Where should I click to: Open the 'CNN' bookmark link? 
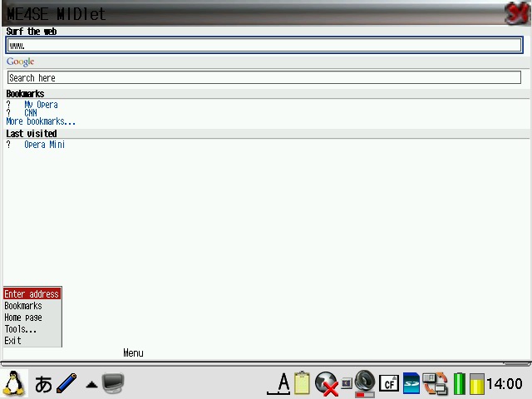(x=31, y=113)
